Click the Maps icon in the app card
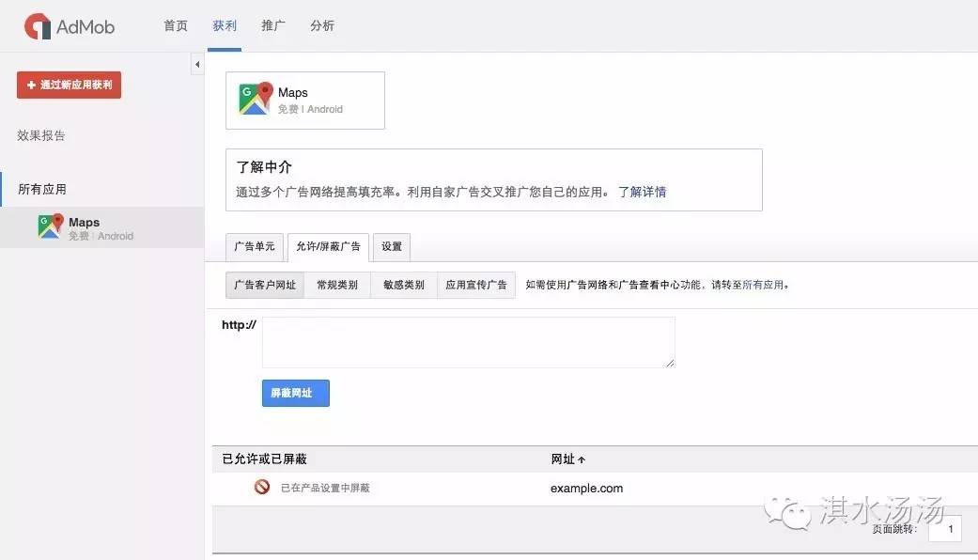The height and width of the screenshot is (560, 978). (256, 99)
